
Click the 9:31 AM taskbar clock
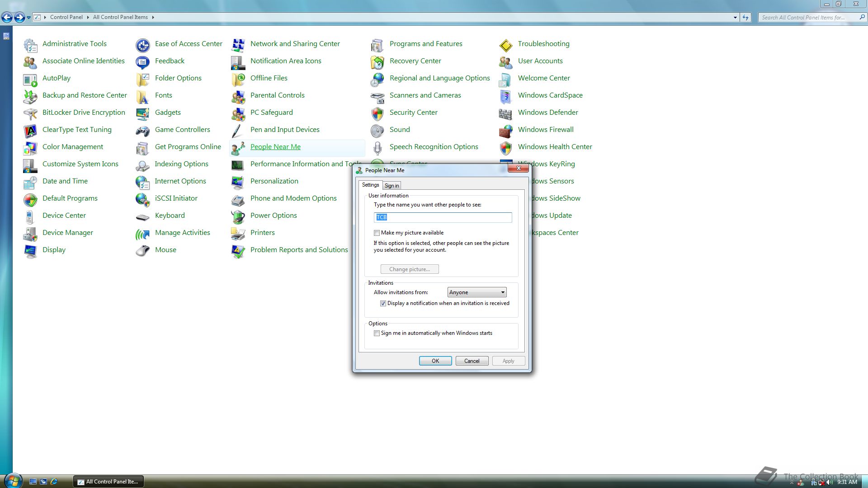(x=847, y=482)
